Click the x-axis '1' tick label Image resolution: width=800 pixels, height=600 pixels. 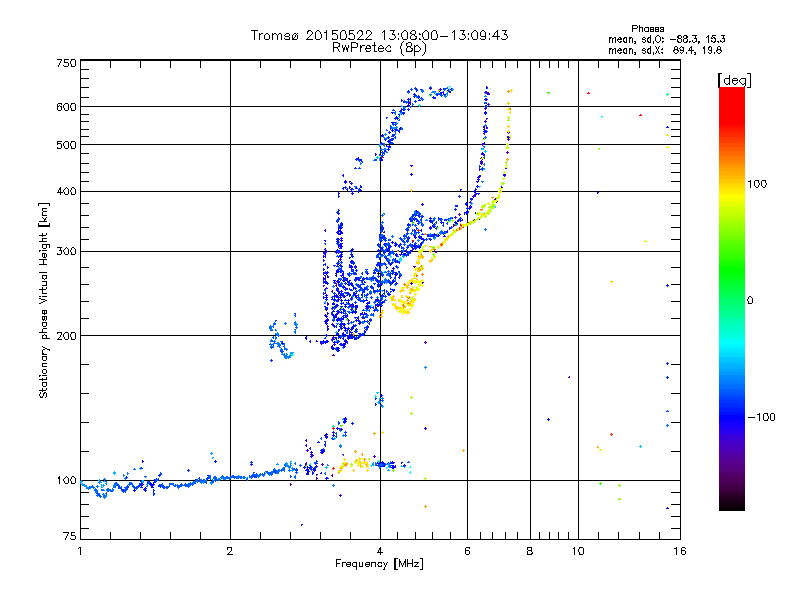80,551
